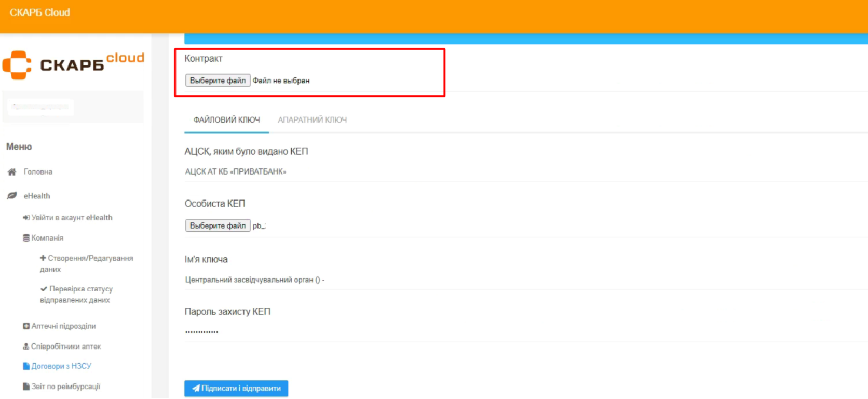868x399 pixels.
Task: Choose a file under Особиста КЕП
Action: [218, 225]
